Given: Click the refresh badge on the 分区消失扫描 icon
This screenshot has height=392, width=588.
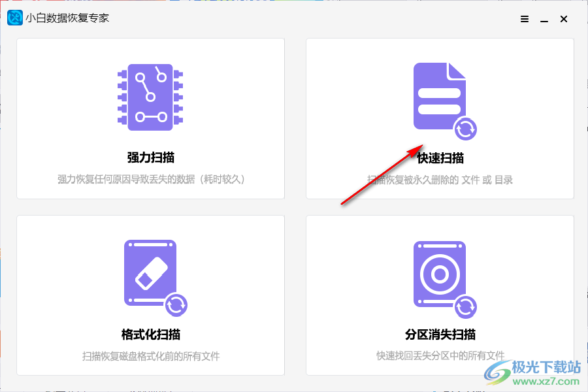Looking at the screenshot, I should point(465,306).
